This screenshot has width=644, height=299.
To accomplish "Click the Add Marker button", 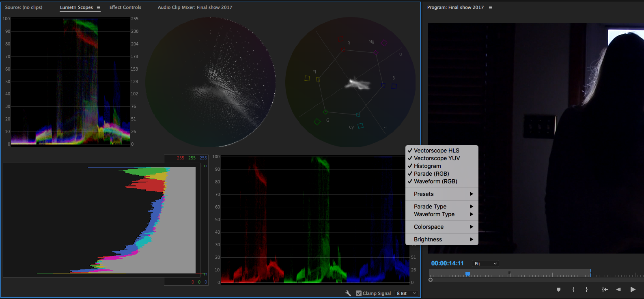I will click(x=558, y=289).
